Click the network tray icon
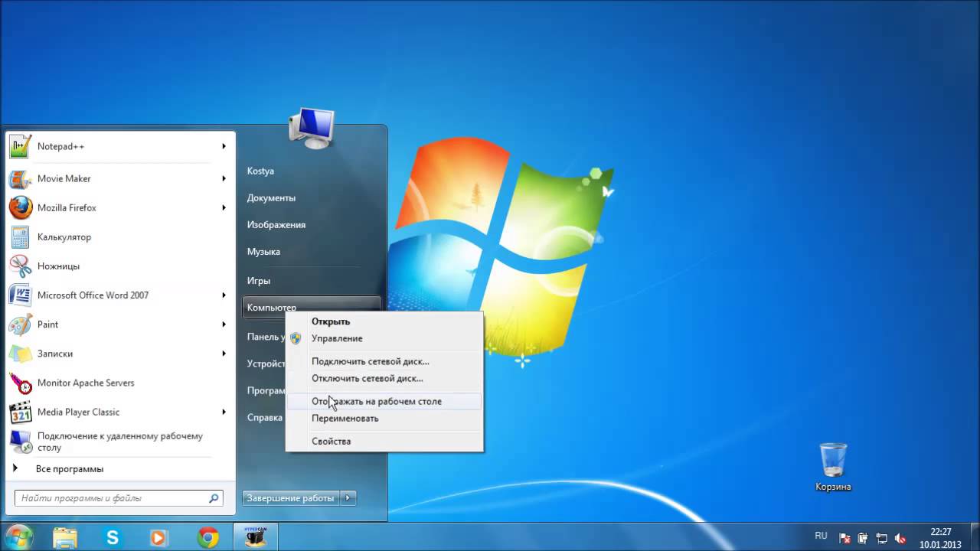 pos(881,538)
